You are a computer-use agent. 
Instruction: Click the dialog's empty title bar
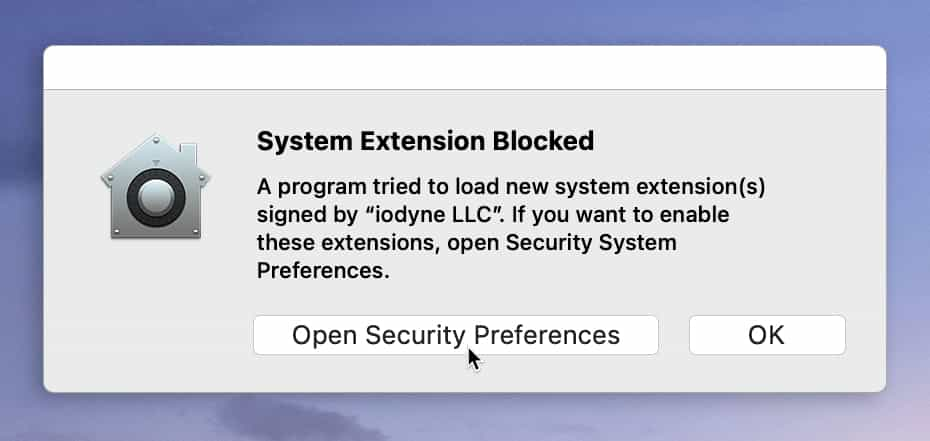tap(464, 67)
